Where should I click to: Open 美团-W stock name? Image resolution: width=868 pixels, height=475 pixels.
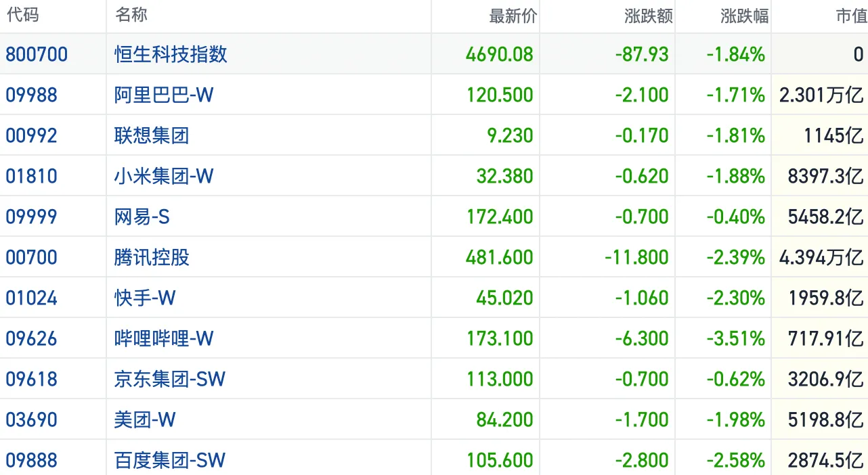pyautogui.click(x=145, y=420)
